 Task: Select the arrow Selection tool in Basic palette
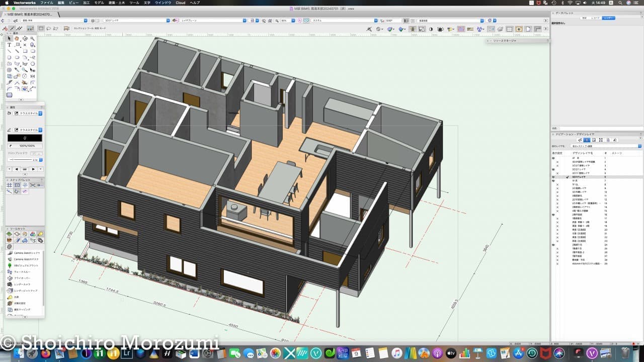(9, 38)
